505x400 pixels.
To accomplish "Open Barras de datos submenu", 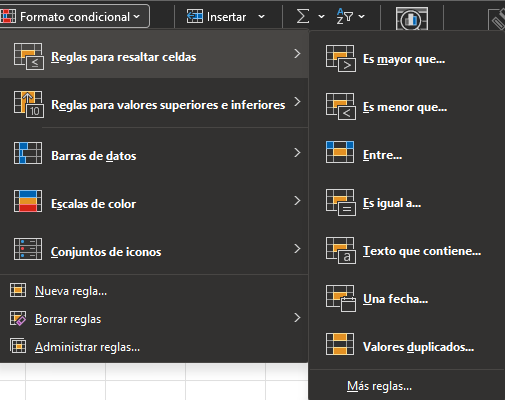I will click(x=154, y=153).
